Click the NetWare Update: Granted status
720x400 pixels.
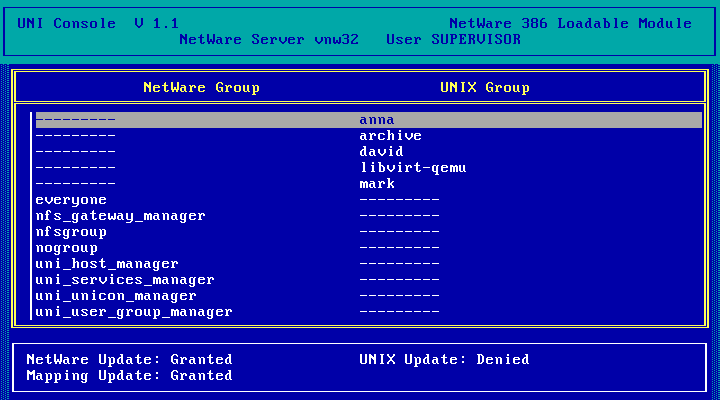tap(129, 360)
